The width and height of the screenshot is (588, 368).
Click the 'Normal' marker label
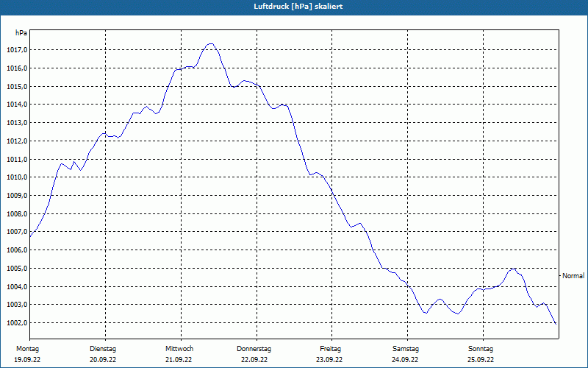pos(573,276)
